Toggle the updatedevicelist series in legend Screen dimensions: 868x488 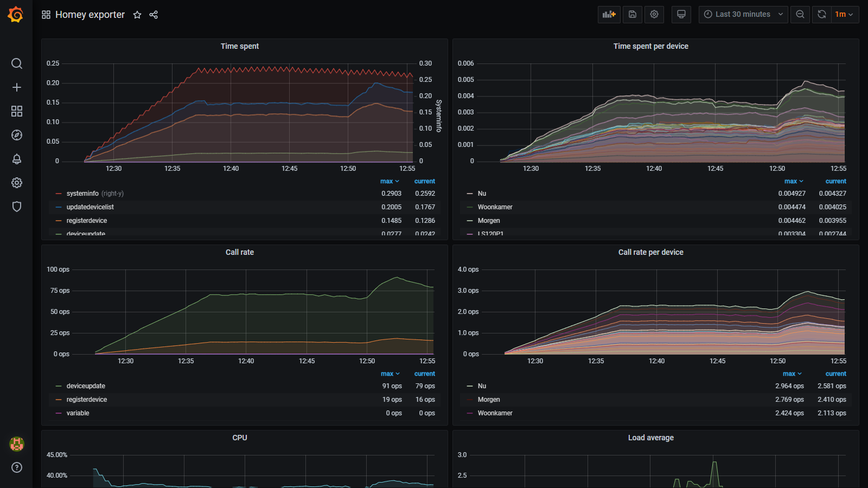coord(90,207)
